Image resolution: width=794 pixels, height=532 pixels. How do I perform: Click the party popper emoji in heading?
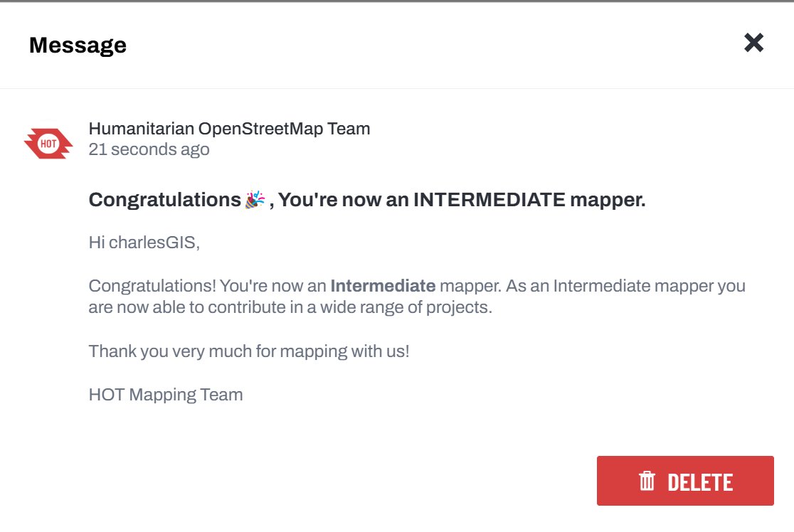tap(255, 199)
